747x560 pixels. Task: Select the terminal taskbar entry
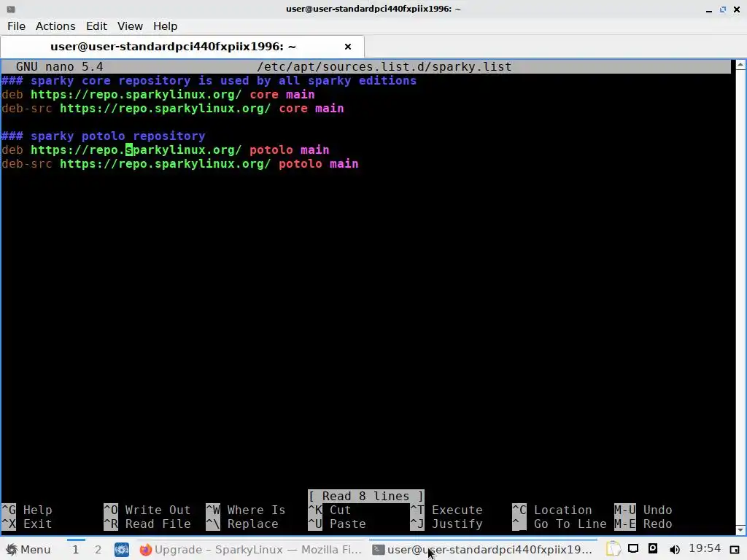click(x=483, y=550)
